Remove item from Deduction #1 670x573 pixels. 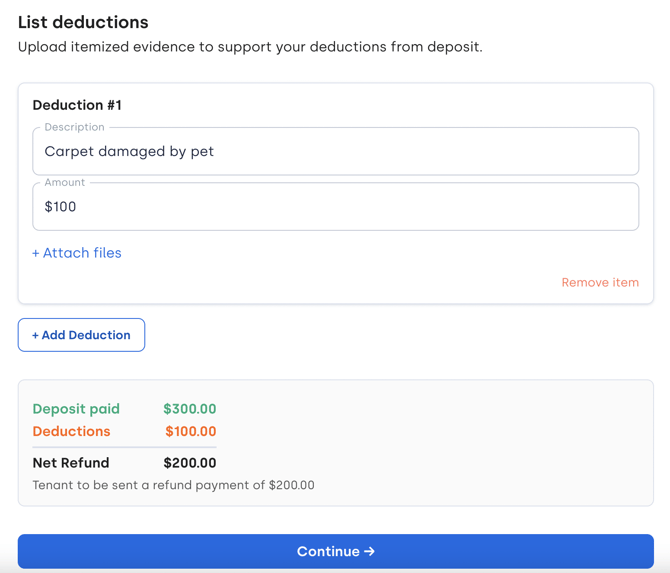coord(600,283)
